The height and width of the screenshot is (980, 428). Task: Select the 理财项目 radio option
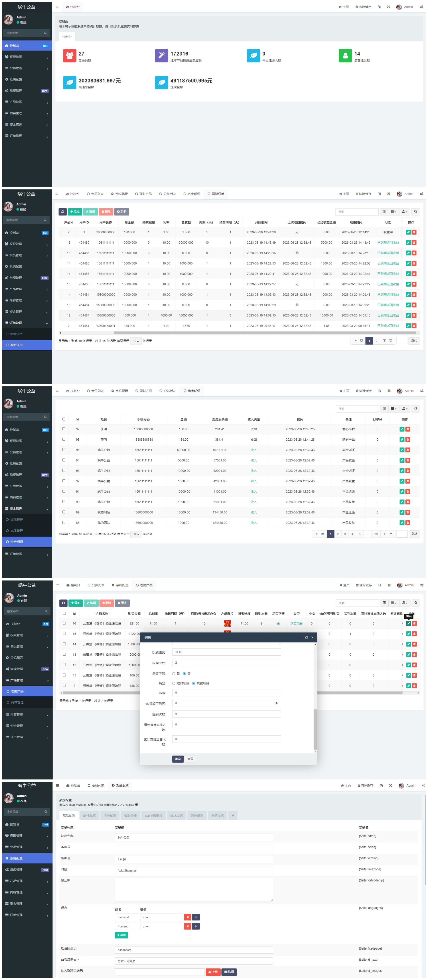[x=174, y=683]
